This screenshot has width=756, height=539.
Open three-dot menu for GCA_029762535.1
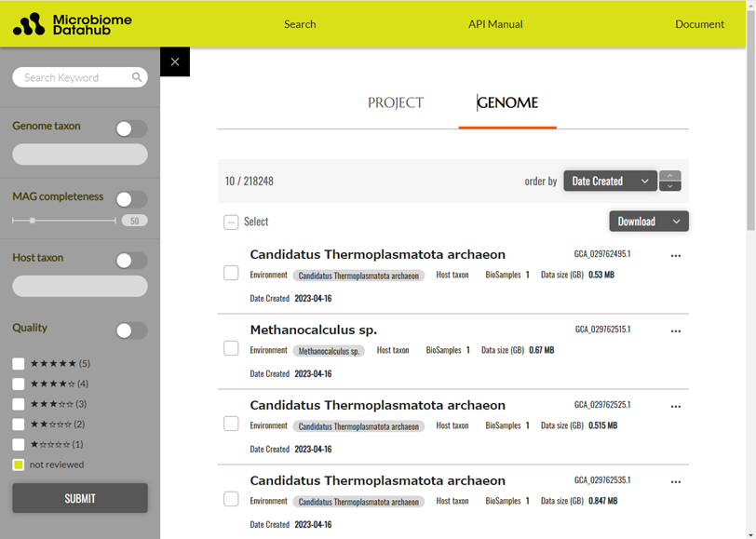pos(676,482)
